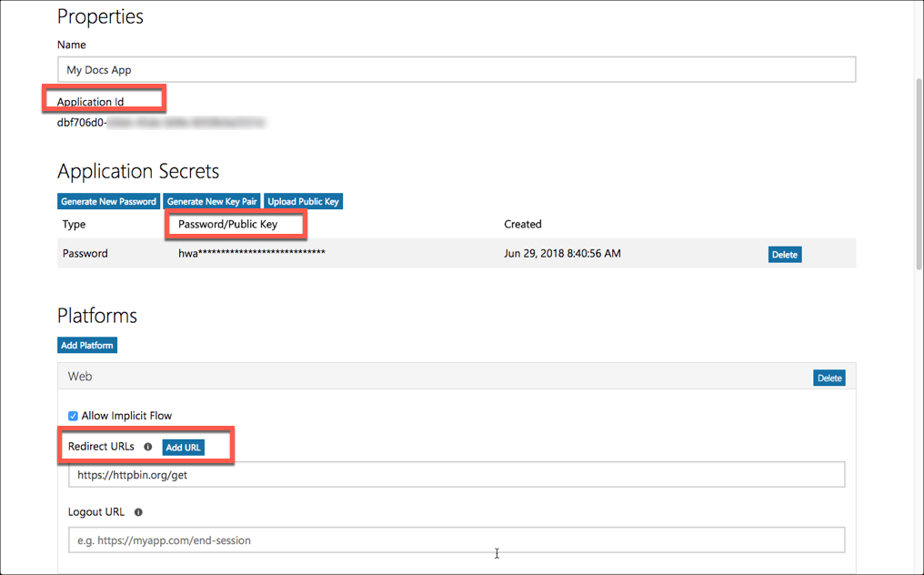
Task: Delete the Password application secret
Action: pyautogui.click(x=784, y=254)
